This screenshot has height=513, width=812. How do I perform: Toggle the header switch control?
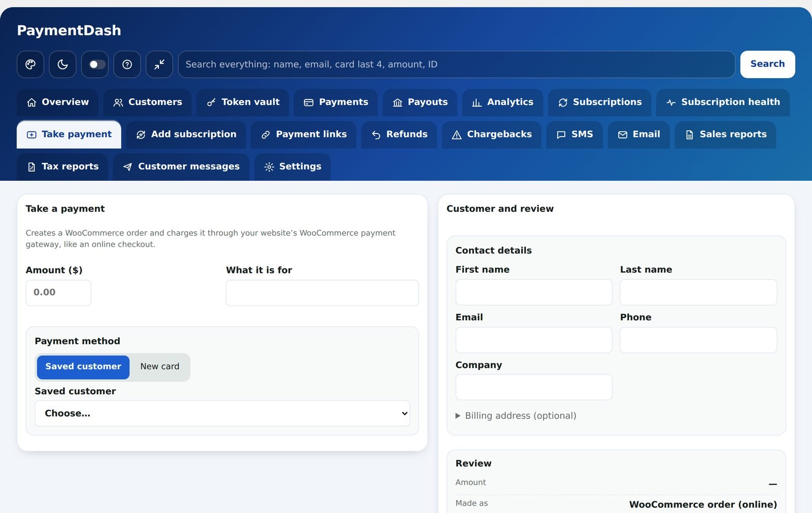point(95,64)
